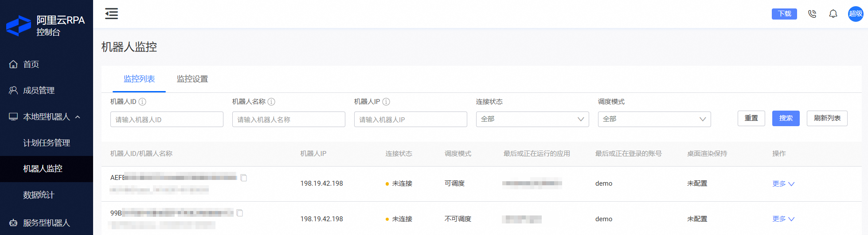Select 机器人监控 in the sidebar
The image size is (868, 235).
47,169
